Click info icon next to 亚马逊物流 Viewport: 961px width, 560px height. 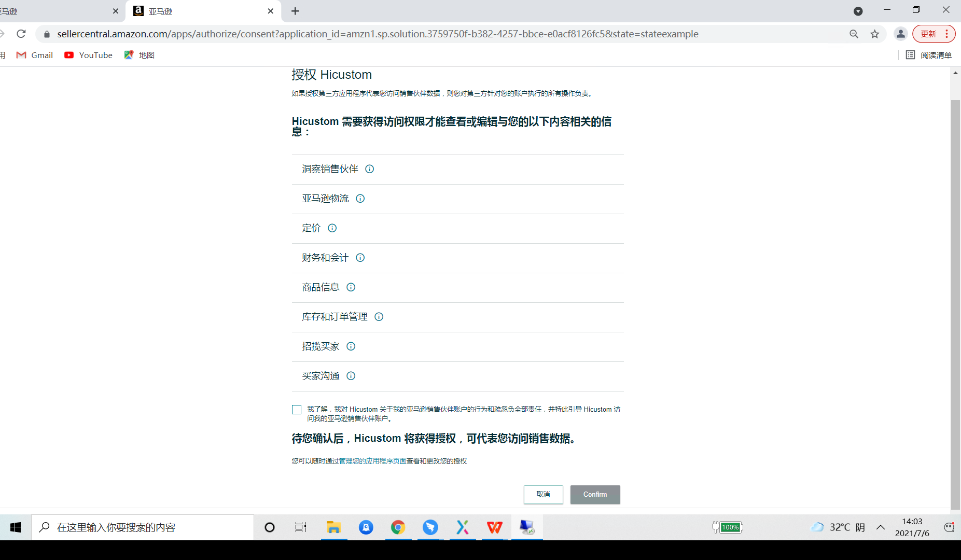360,199
